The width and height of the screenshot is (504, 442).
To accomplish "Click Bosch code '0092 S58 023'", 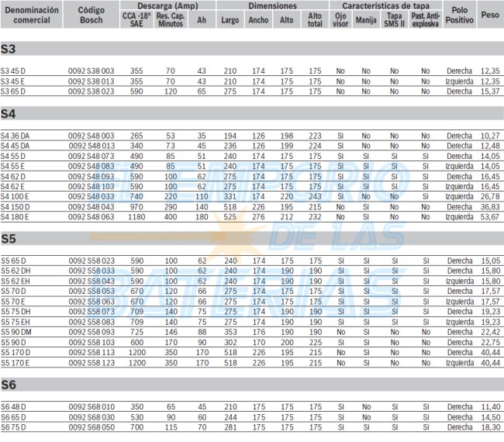I will click(x=91, y=261).
